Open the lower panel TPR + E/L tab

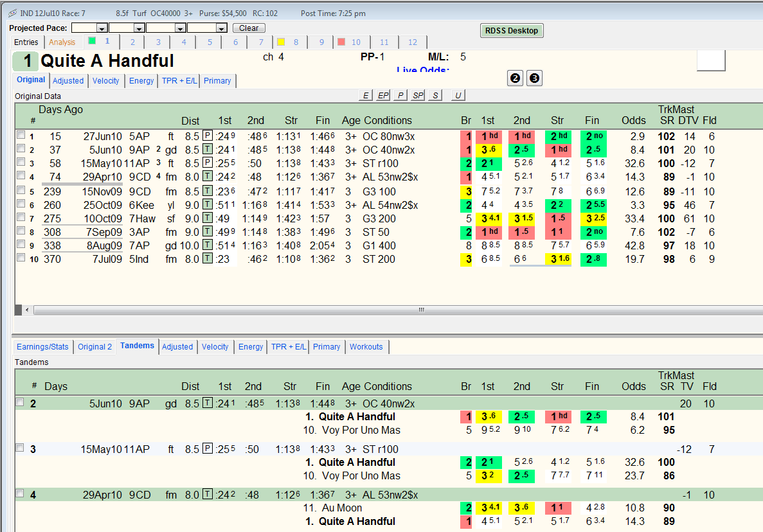(289, 347)
